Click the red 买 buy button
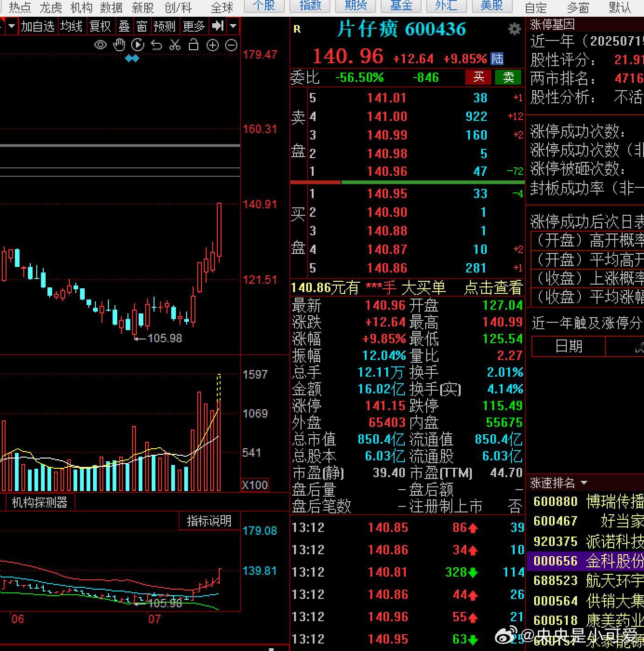644x651 pixels. (x=478, y=77)
